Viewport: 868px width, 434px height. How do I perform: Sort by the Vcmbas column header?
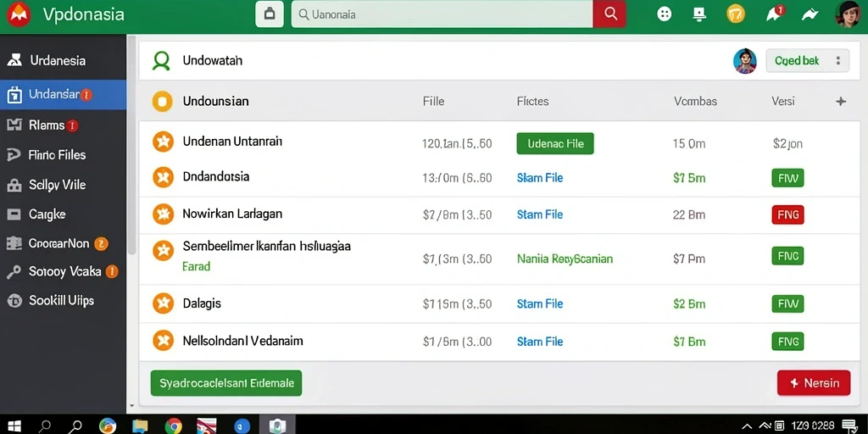695,102
